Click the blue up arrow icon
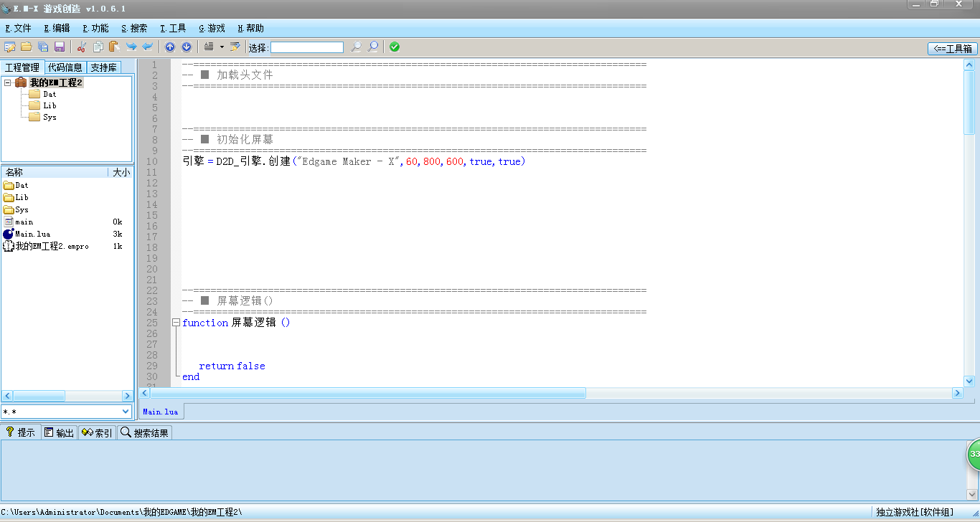This screenshot has width=980, height=522. (x=170, y=47)
